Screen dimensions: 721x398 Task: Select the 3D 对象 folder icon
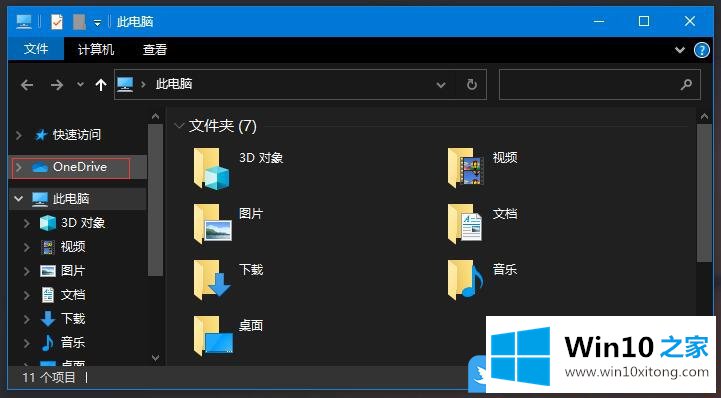click(211, 169)
